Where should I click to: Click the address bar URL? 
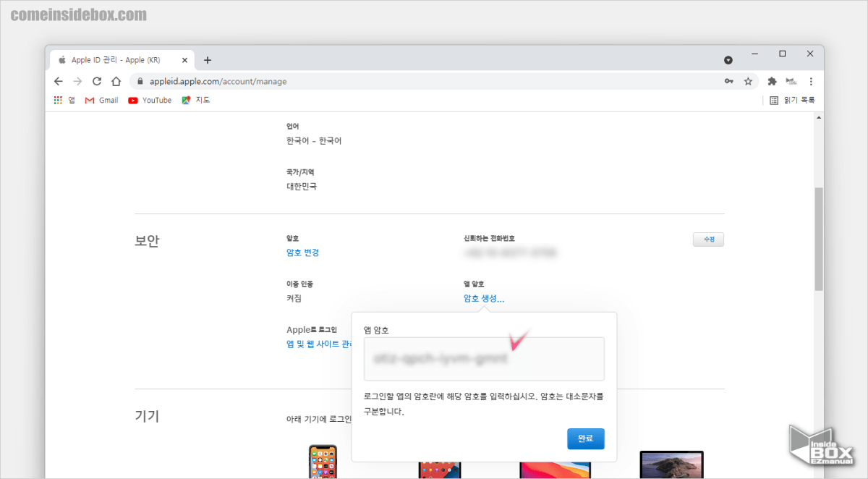(218, 81)
